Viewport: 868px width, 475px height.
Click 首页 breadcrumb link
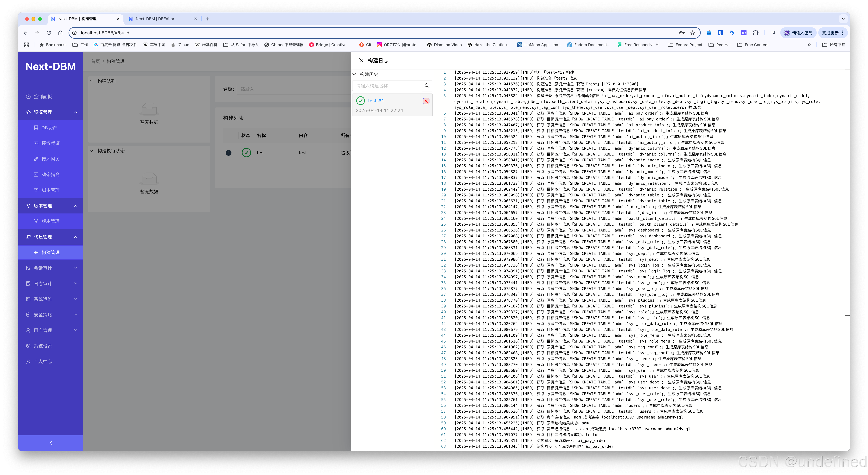95,61
